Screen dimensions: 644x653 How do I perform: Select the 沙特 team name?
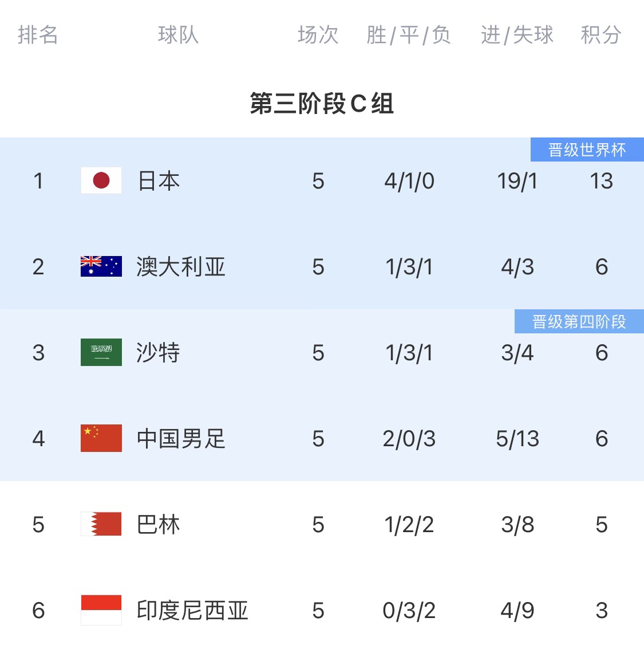tap(159, 353)
